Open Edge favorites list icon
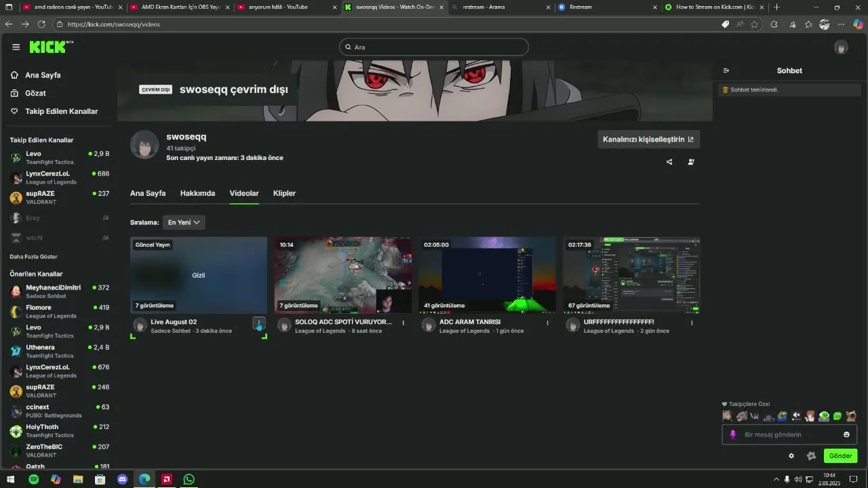Screen dimensions: 868x488 pyautogui.click(x=808, y=24)
